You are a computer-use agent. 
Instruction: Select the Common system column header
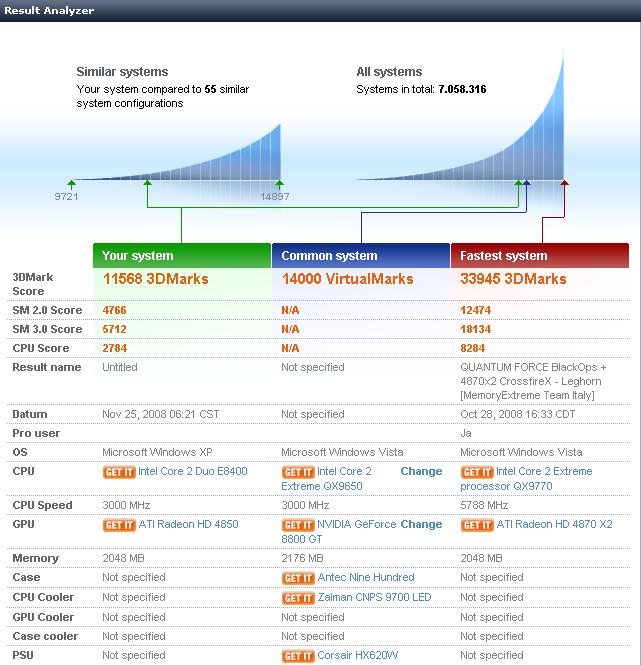point(360,256)
